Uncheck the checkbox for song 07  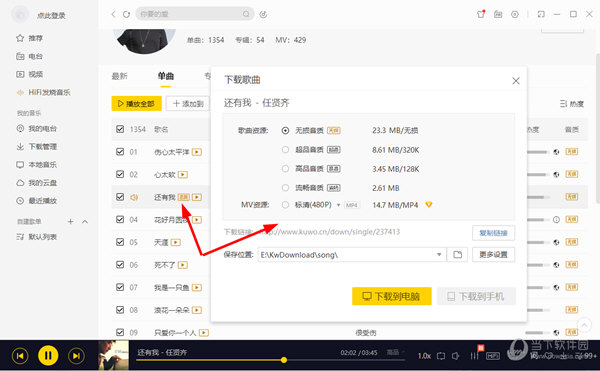coord(120,287)
